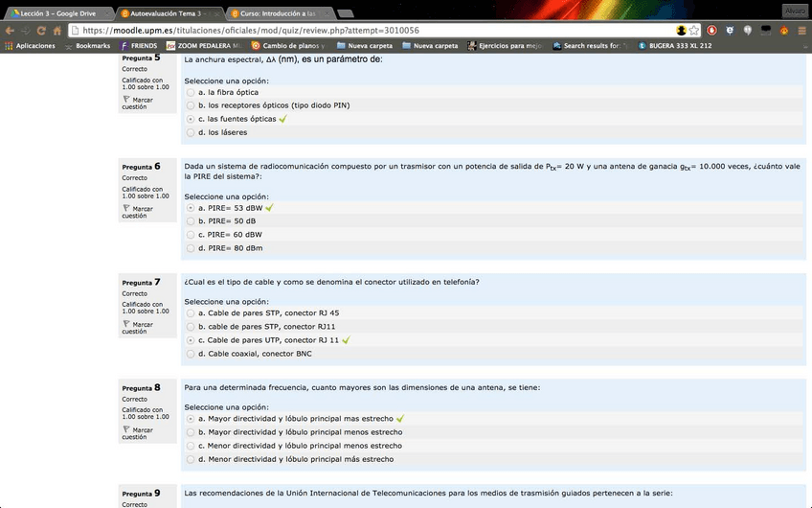This screenshot has height=508, width=812.
Task: Expand the second Nueva carpeta bookmark folder
Action: 429,45
